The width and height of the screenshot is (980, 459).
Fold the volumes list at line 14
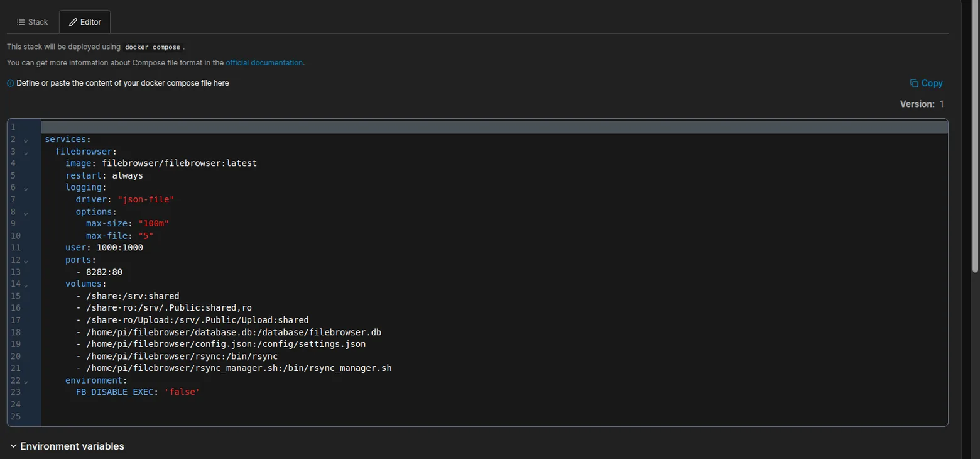pyautogui.click(x=26, y=285)
